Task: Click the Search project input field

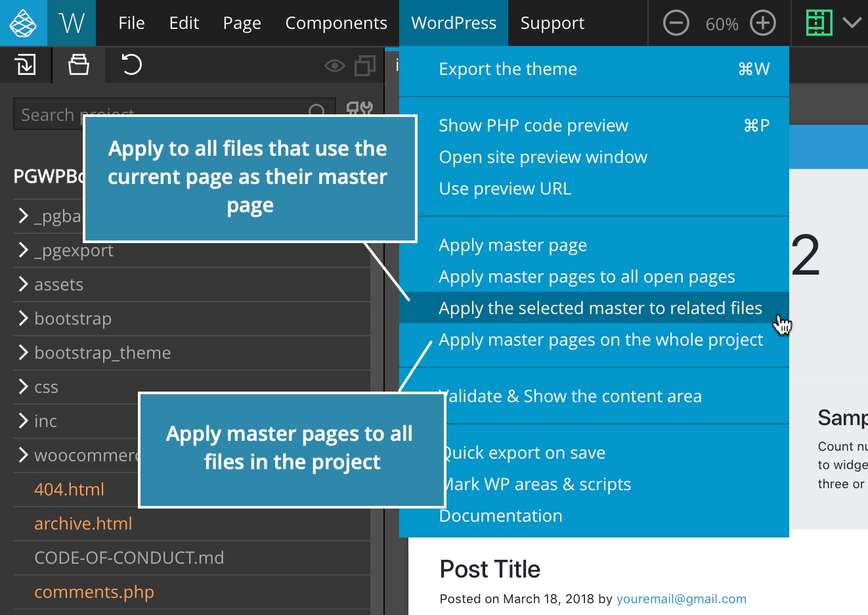Action: [x=175, y=114]
